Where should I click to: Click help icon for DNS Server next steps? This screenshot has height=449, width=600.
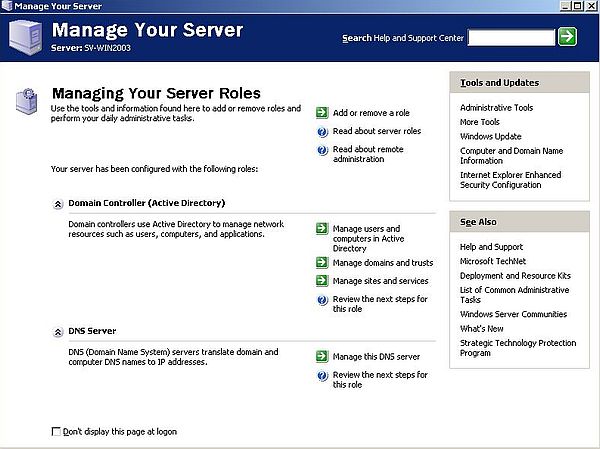click(323, 376)
